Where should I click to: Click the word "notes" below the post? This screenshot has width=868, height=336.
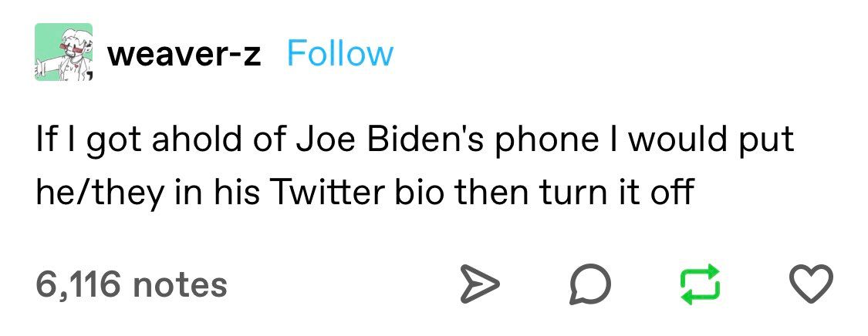pos(180,285)
